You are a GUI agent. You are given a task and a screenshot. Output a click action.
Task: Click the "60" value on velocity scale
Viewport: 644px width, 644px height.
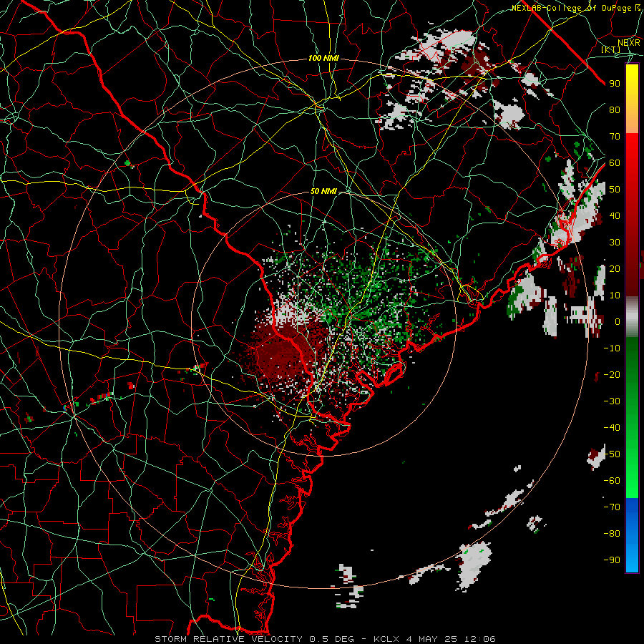pyautogui.click(x=615, y=163)
